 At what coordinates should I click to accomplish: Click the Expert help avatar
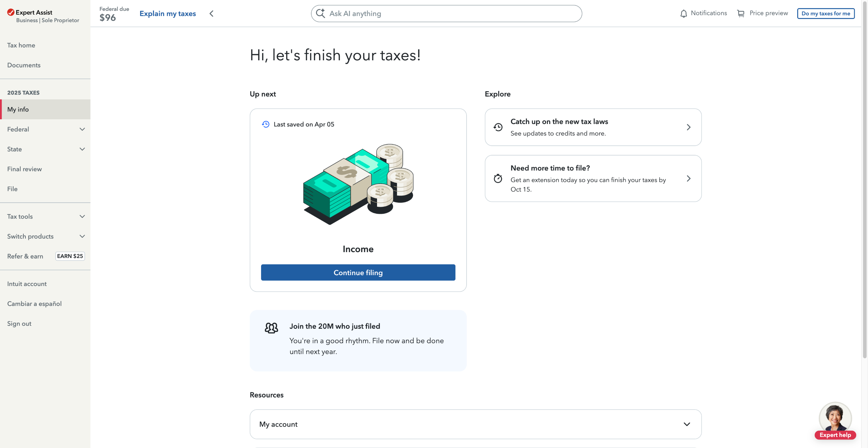[x=835, y=419]
